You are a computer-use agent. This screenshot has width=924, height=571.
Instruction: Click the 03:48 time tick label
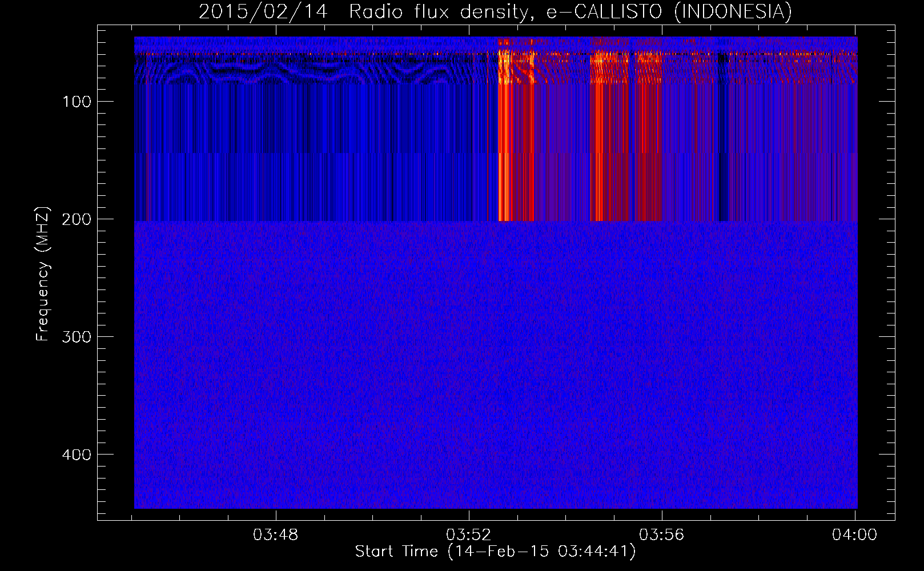tap(276, 534)
